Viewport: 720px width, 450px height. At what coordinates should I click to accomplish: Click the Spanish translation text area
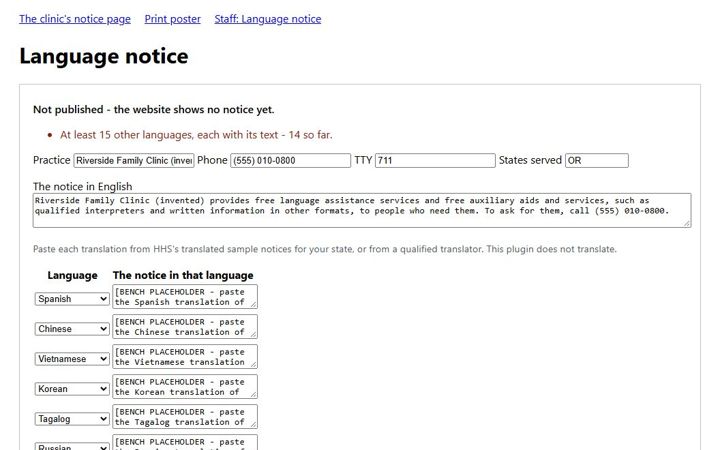coord(185,297)
